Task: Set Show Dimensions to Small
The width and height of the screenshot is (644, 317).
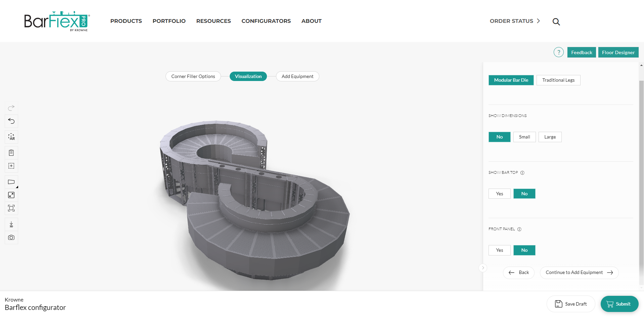Action: [524, 137]
